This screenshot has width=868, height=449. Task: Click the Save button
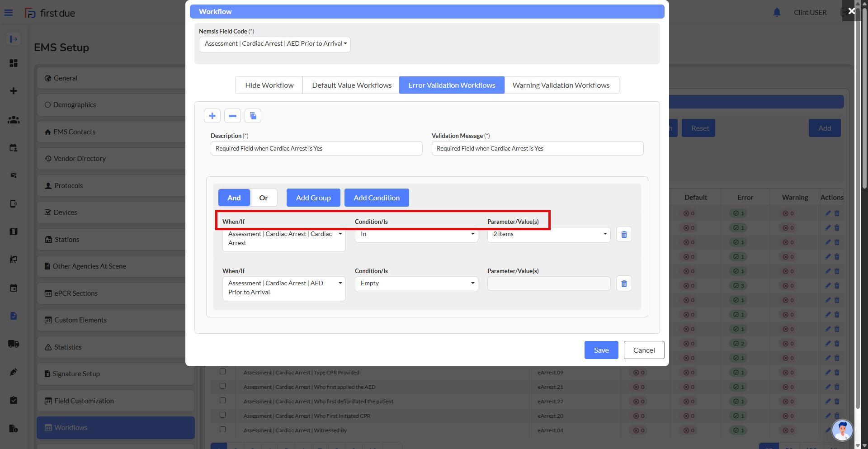(601, 350)
